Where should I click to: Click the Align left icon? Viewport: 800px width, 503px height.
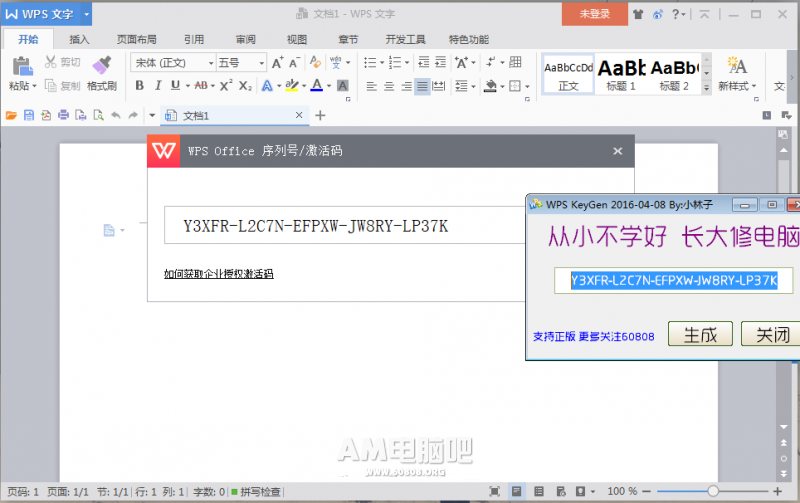(x=371, y=86)
